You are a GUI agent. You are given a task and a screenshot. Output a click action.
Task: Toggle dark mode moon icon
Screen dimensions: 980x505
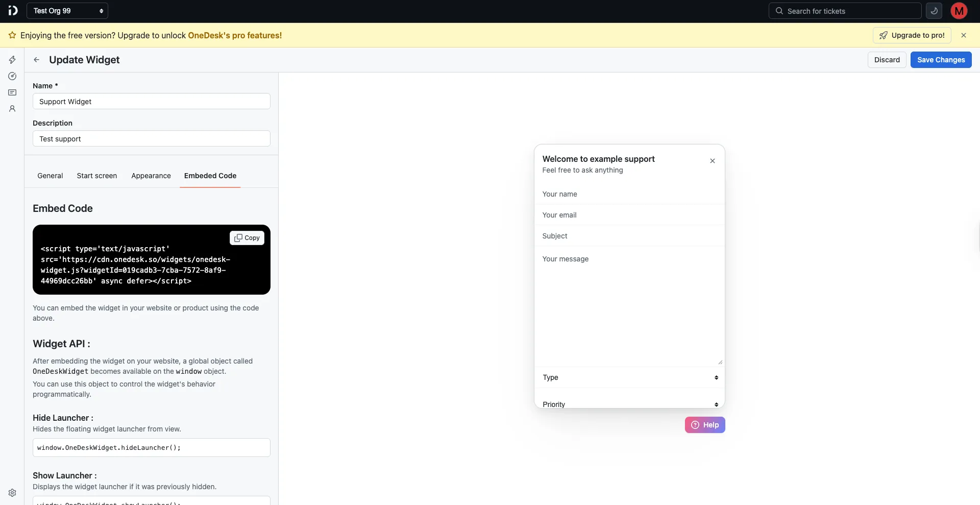[x=934, y=11]
